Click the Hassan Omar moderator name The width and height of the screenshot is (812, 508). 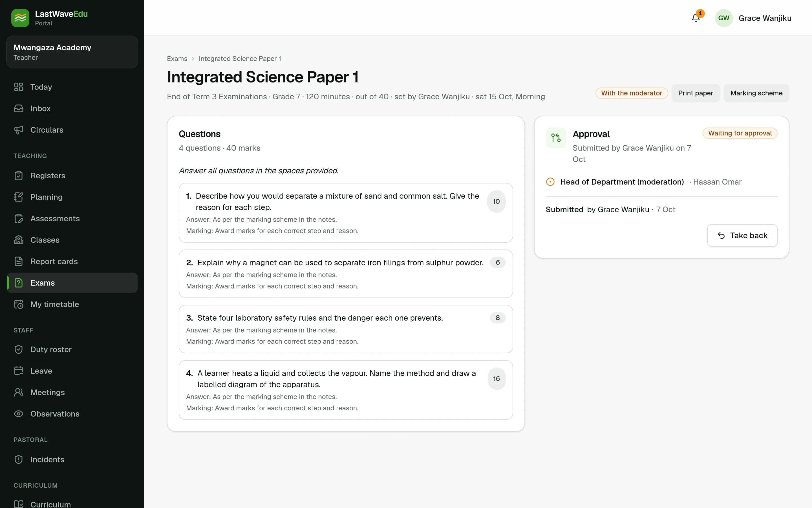pyautogui.click(x=717, y=182)
